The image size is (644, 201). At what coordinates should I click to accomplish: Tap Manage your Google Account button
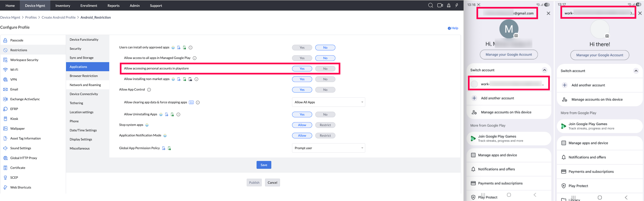pos(509,54)
